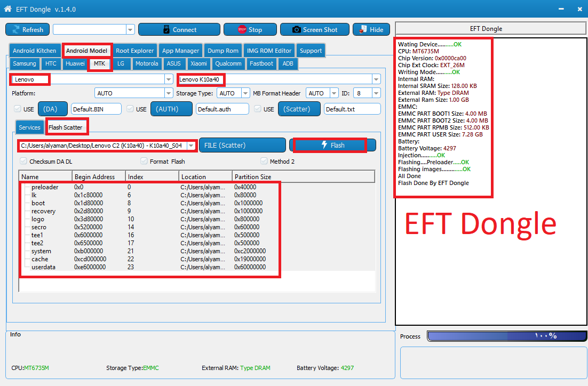Enable the Format Flash checkbox

pos(144,161)
